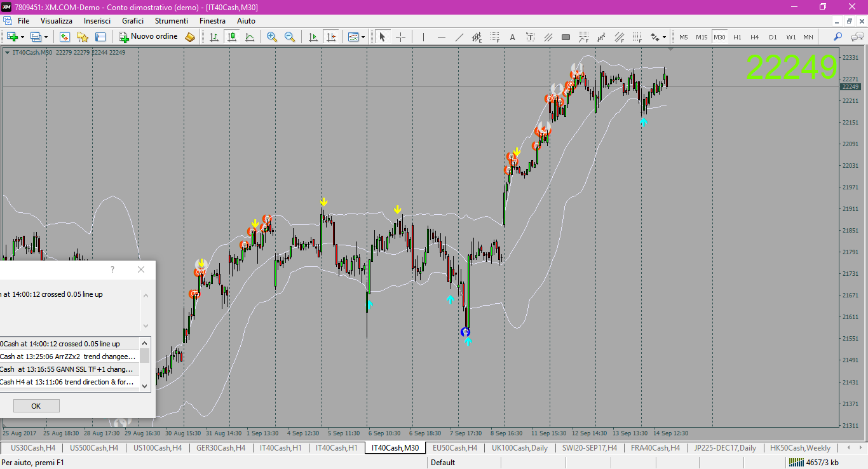
Task: Click the alert dialog help question mark
Action: point(112,269)
